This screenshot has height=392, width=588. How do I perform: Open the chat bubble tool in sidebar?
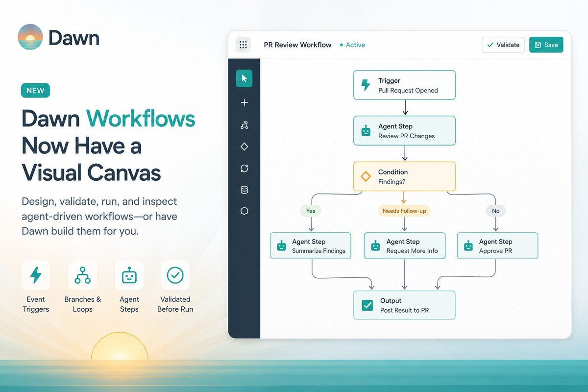pyautogui.click(x=245, y=211)
